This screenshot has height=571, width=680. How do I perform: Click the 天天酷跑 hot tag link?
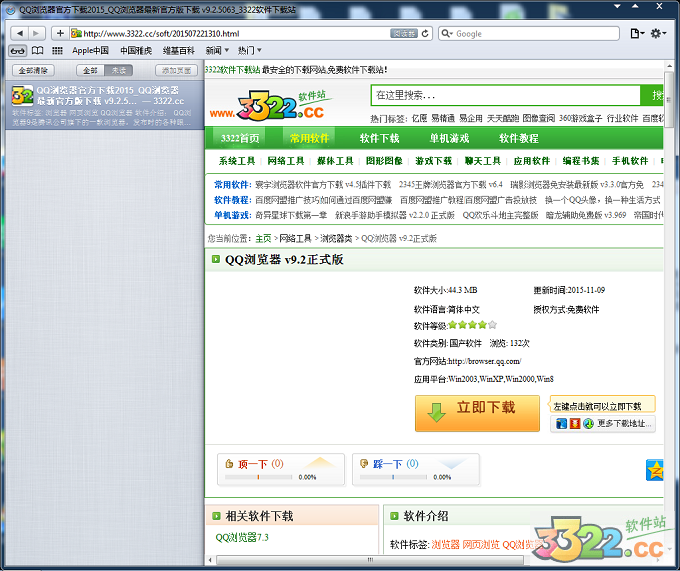pos(503,118)
